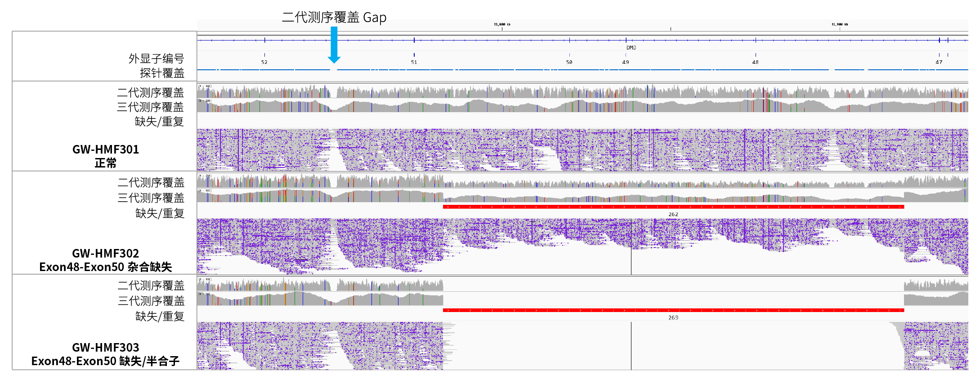Click the "二代测序覆盖 Gap" annotation title
Image resolution: width=980 pixels, height=389 pixels.
334,18
